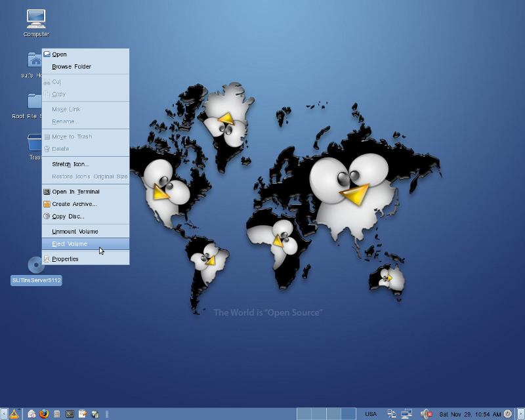Launch the terminal from the bottom panel
Screen dimensions: 525x420
pyautogui.click(x=70, y=414)
